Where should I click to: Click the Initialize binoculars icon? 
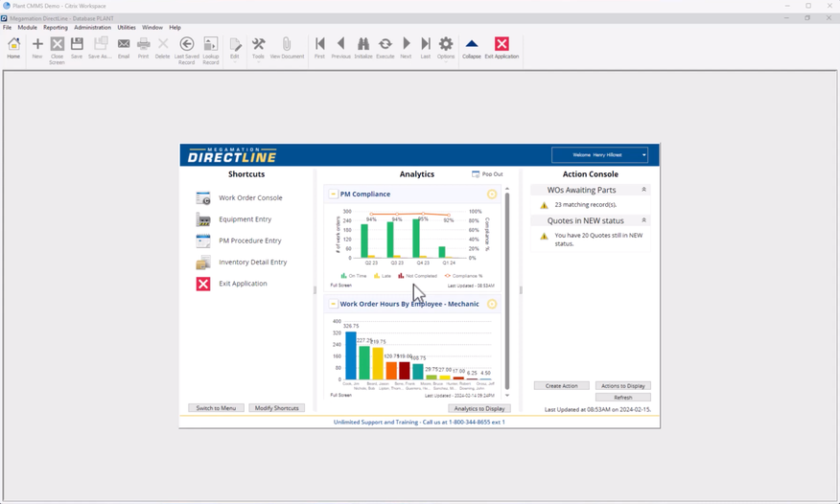(363, 46)
